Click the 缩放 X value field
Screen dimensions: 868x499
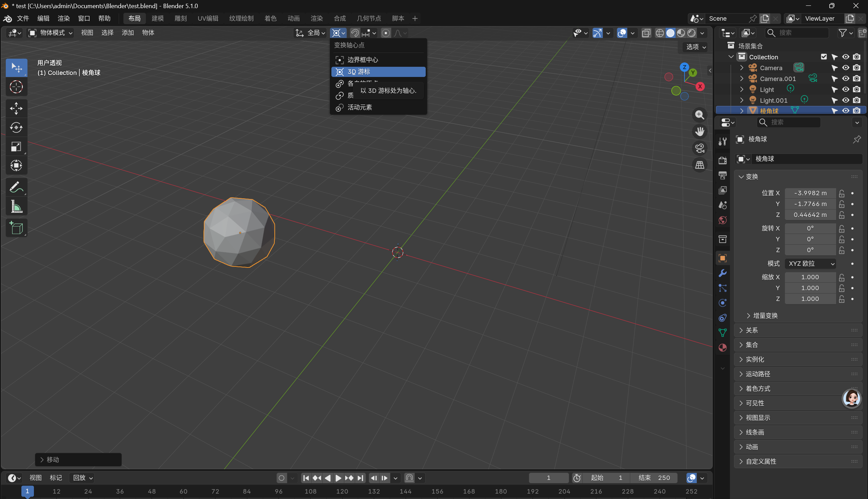[810, 277]
